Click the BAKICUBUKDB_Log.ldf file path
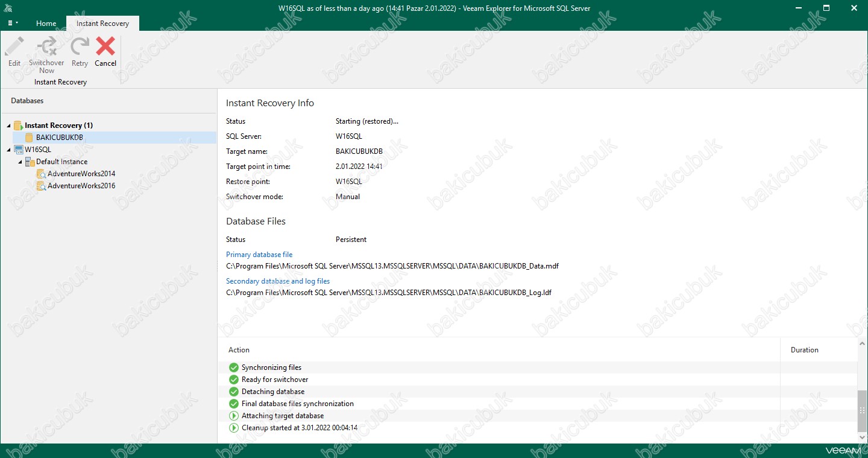The image size is (868, 458). pyautogui.click(x=389, y=293)
